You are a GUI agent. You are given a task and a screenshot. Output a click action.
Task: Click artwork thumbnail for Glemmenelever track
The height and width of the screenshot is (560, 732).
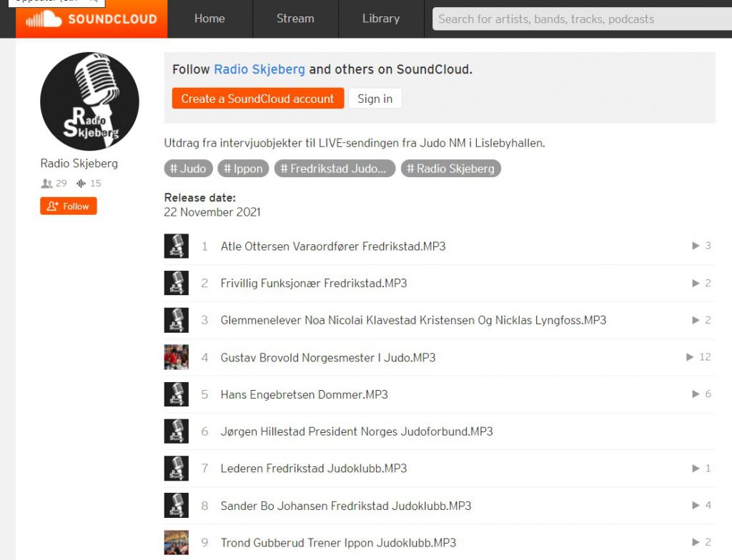pos(177,320)
